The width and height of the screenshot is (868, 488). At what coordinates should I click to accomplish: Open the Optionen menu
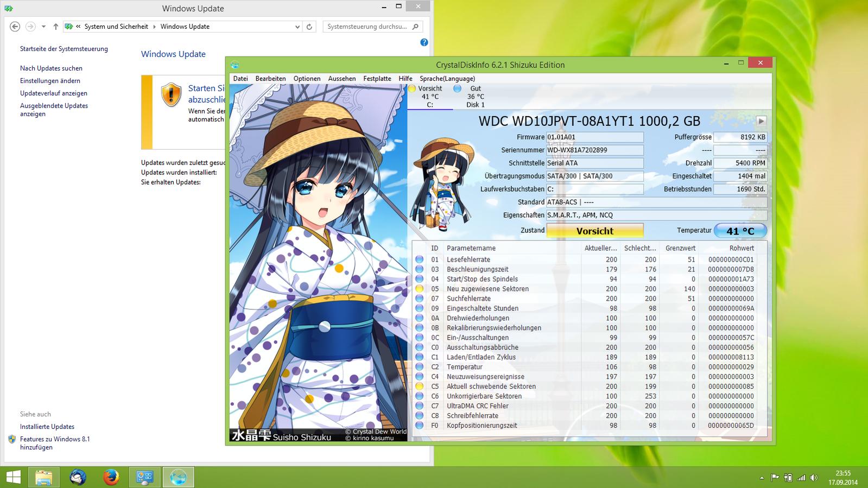click(307, 79)
